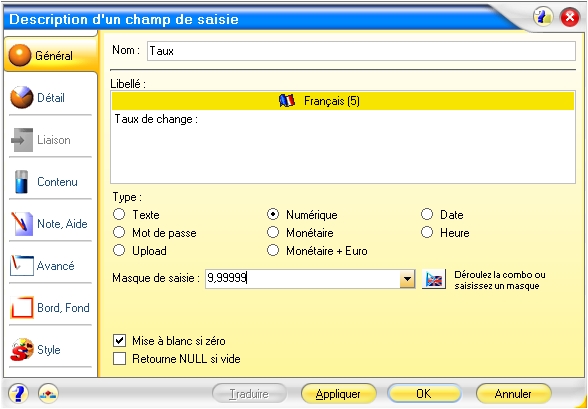The image size is (588, 409).
Task: Select the Texte type radio button
Action: click(x=119, y=214)
